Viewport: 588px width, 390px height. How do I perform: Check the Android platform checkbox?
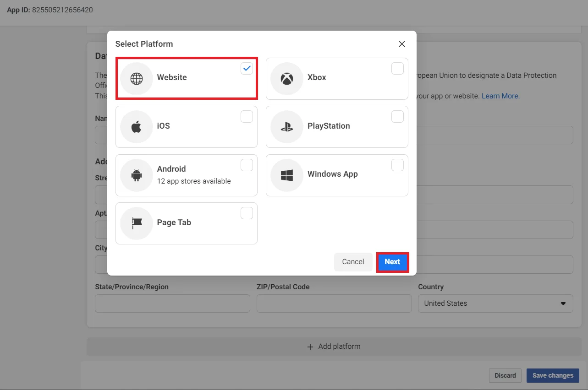247,165
